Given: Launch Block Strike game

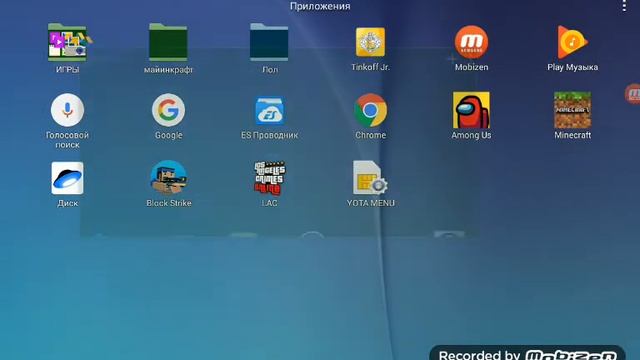Looking at the screenshot, I should click(x=169, y=177).
